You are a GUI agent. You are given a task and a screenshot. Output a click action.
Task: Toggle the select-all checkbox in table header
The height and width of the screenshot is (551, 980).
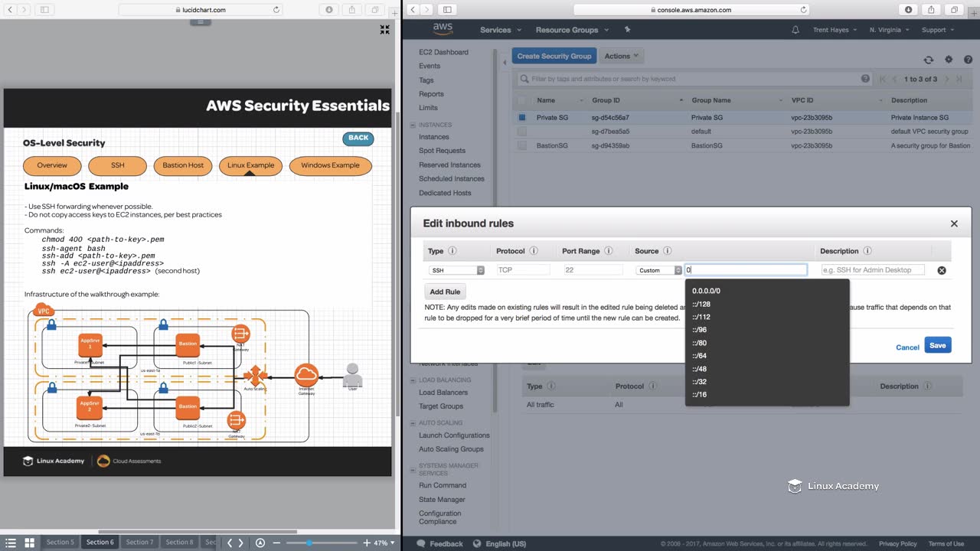click(522, 100)
